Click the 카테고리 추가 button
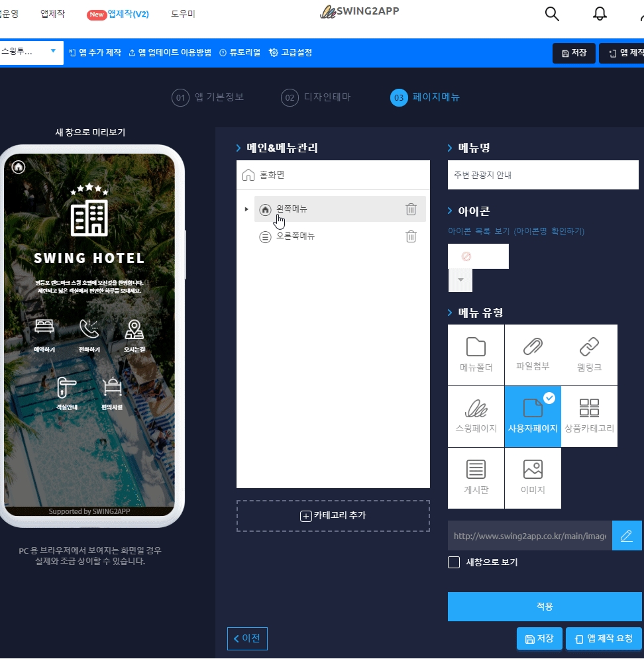Image resolution: width=644 pixels, height=659 pixels. [x=333, y=516]
